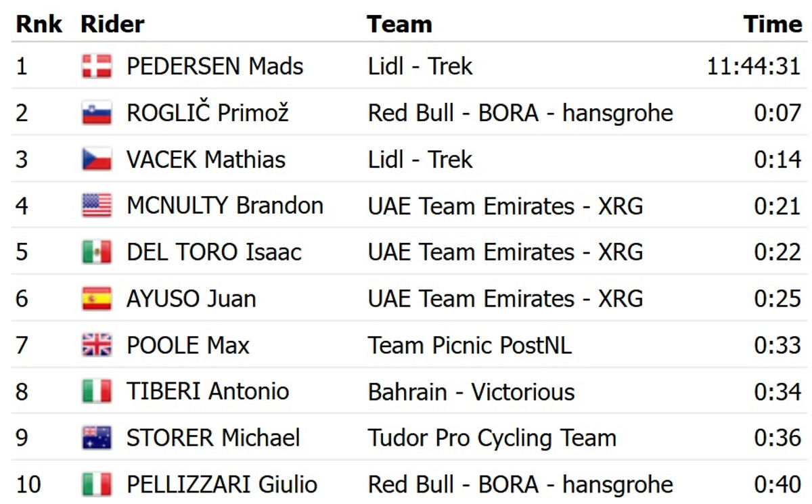Click the Australian flag beside Storer
The height and width of the screenshot is (504, 812).
click(x=97, y=438)
